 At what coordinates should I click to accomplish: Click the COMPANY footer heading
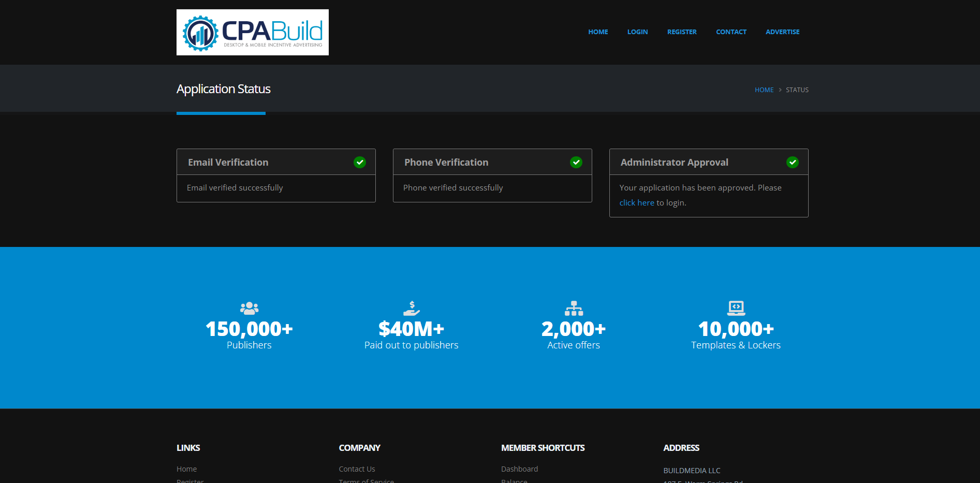tap(359, 448)
